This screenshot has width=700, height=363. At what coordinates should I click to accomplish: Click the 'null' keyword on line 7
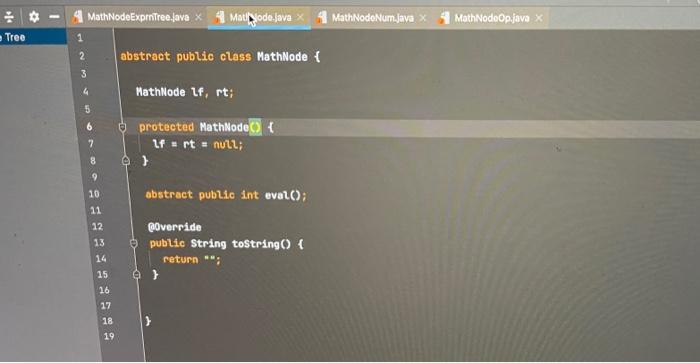[x=226, y=144]
